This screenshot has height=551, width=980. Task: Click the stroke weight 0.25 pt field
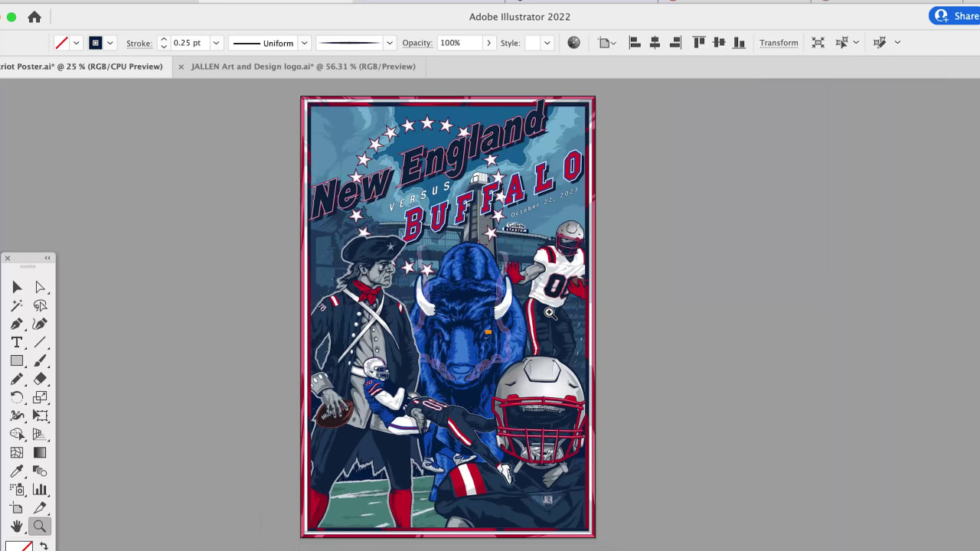point(190,43)
